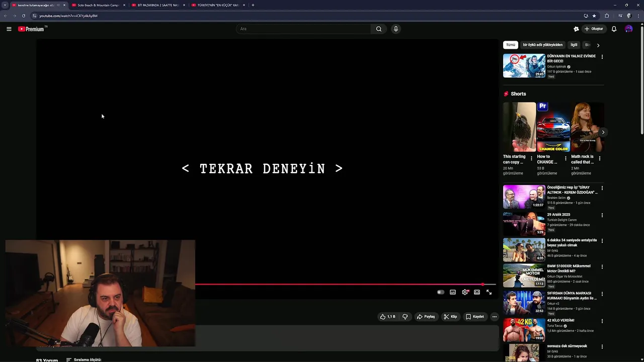
Task: Open the 'Sıralama ölçütü' sort dropdown
Action: tap(84, 360)
